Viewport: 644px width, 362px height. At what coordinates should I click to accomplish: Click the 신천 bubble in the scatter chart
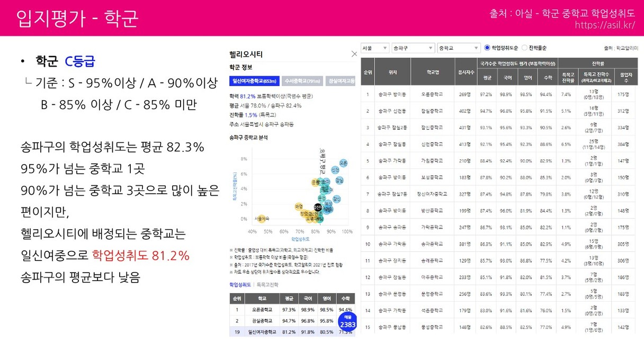click(335, 170)
